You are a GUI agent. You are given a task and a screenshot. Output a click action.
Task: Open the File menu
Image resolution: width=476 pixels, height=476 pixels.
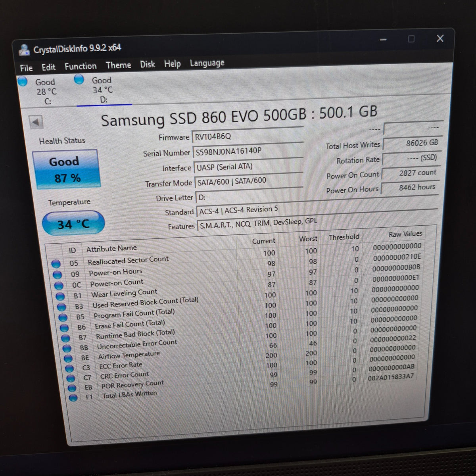coord(26,68)
